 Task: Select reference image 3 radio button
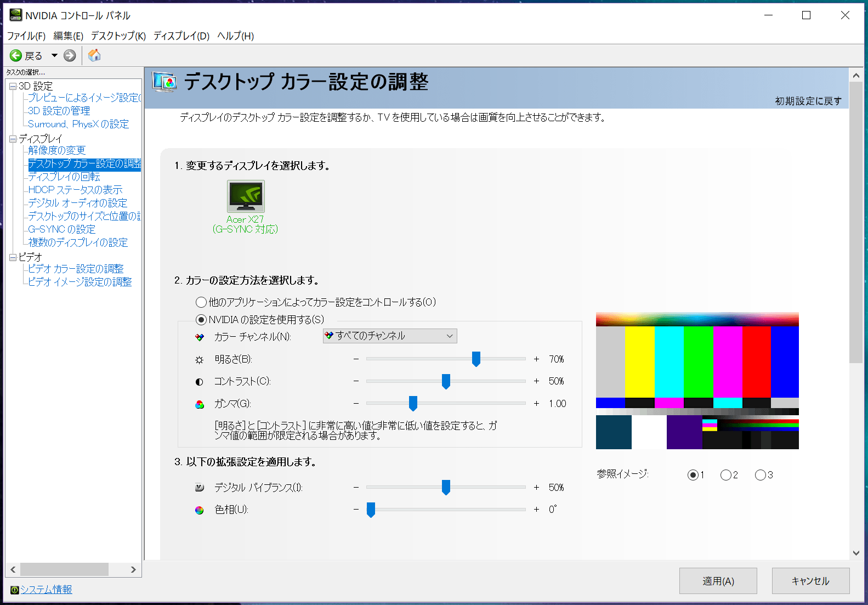point(761,475)
